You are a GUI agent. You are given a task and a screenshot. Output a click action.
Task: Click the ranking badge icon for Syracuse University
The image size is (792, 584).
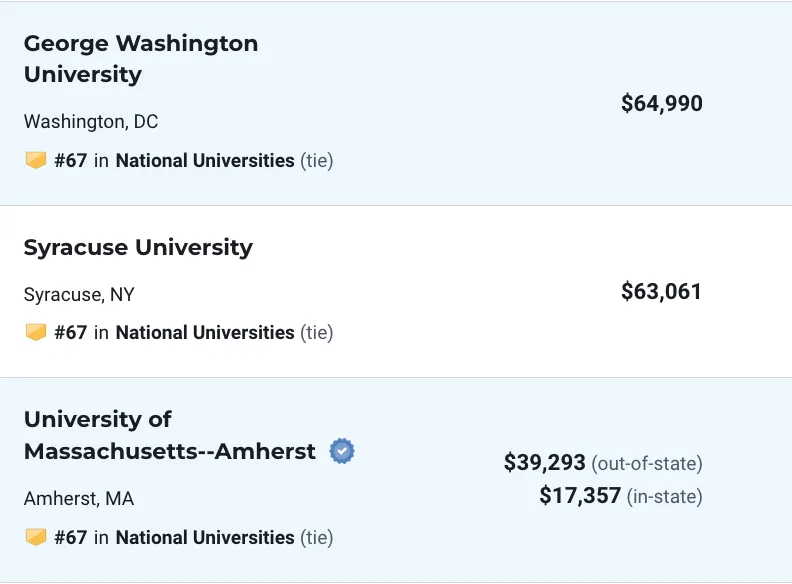click(36, 332)
